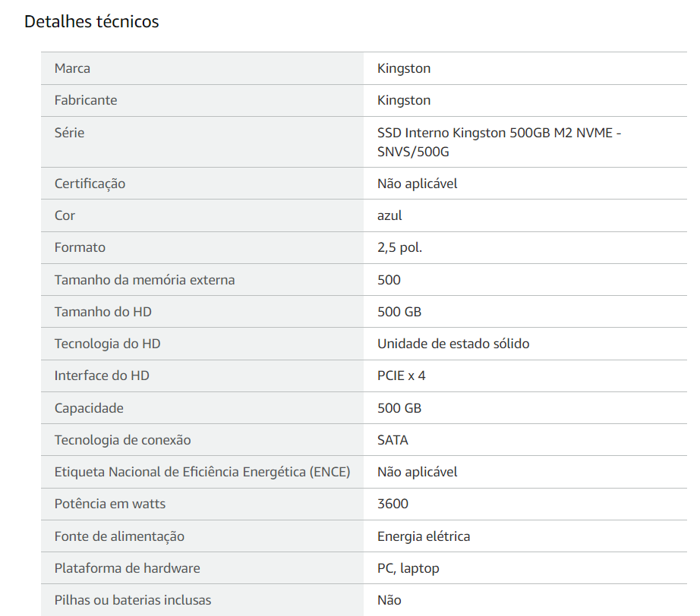Select Unidade de estado sólido value
This screenshot has width=700, height=616.
(453, 344)
